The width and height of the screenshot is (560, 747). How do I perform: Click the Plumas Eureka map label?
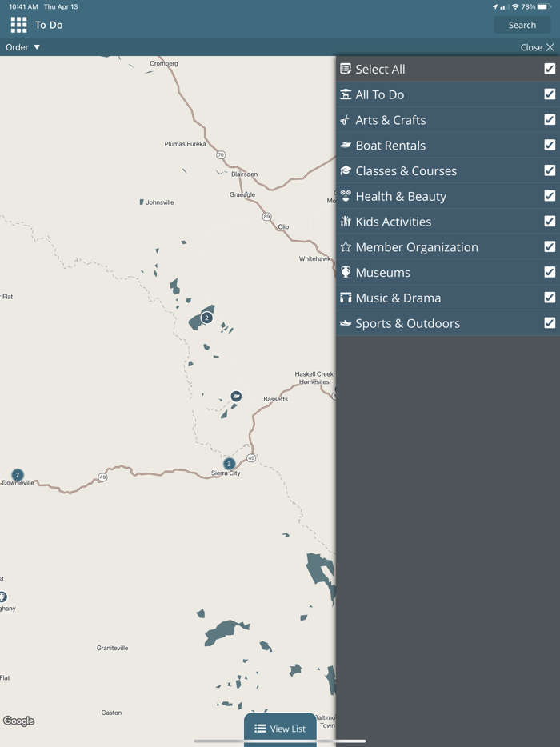(185, 144)
